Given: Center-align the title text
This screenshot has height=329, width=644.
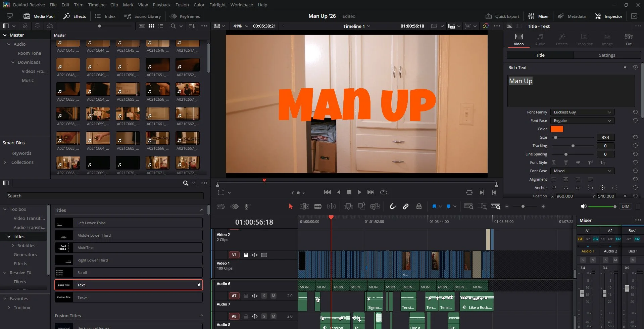Looking at the screenshot, I should point(565,179).
